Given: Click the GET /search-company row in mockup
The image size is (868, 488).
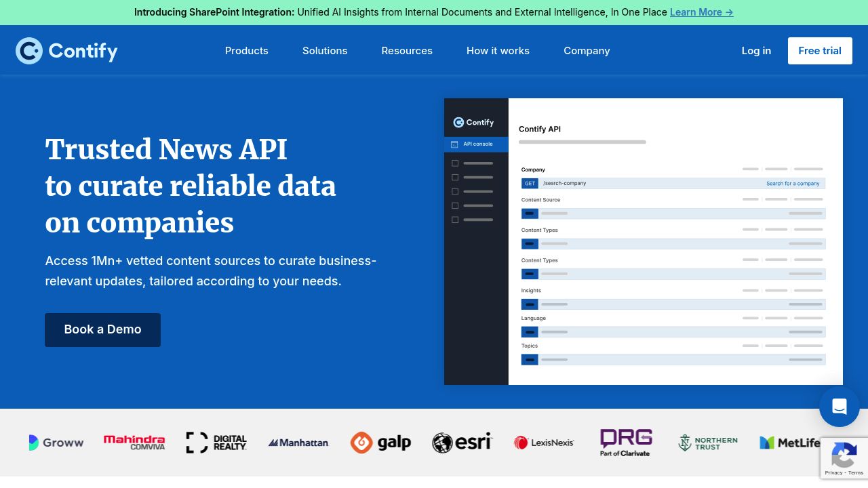Looking at the screenshot, I should (x=673, y=184).
